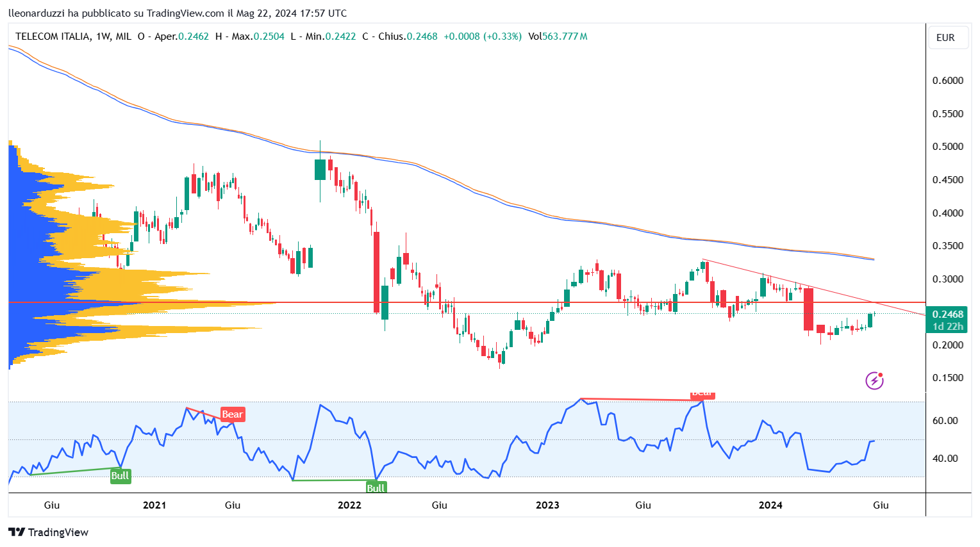Click the TELECOM ITALIA symbol title
Viewport: 980px width, 547px height.
point(53,37)
